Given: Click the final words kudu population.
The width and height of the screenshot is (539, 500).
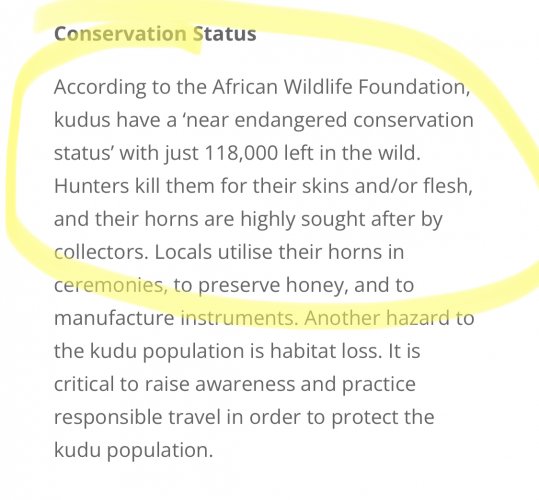Looking at the screenshot, I should coord(134,450).
